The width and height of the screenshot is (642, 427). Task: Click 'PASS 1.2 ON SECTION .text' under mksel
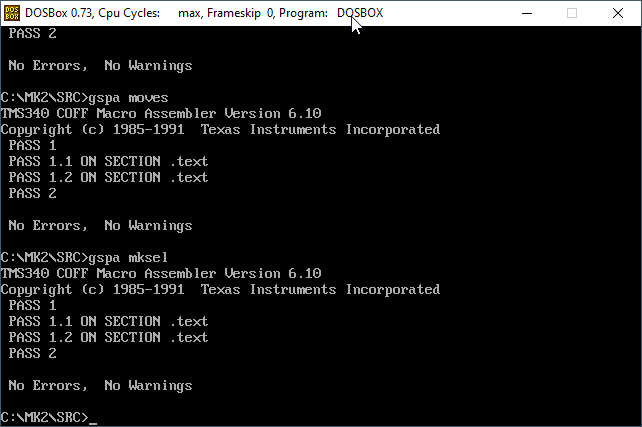108,337
